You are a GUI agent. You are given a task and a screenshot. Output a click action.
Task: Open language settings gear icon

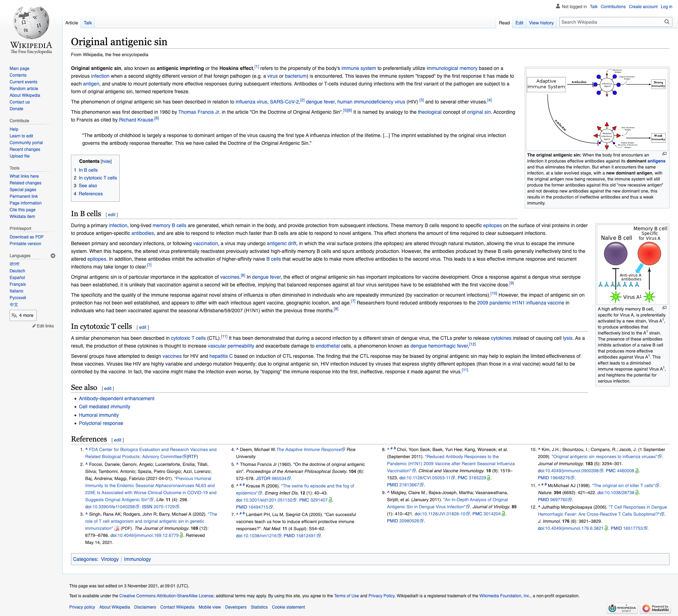53,256
